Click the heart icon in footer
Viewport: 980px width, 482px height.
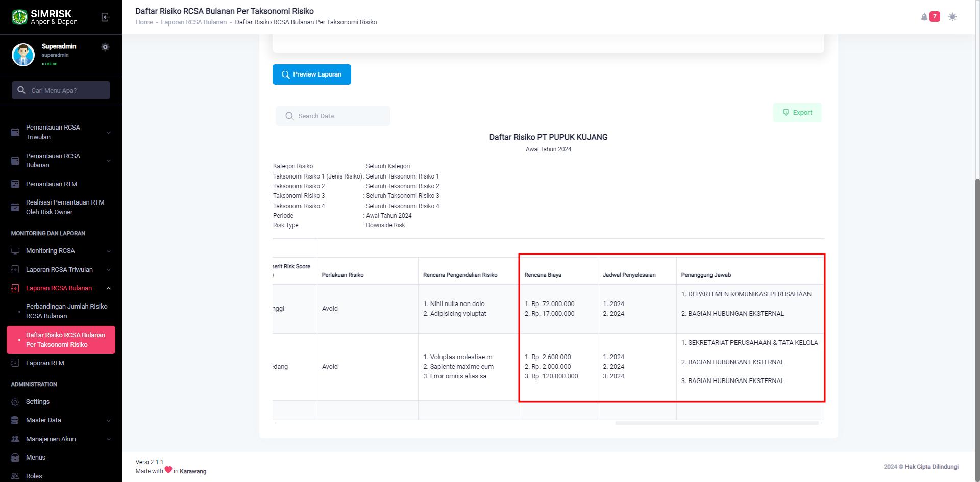[168, 470]
